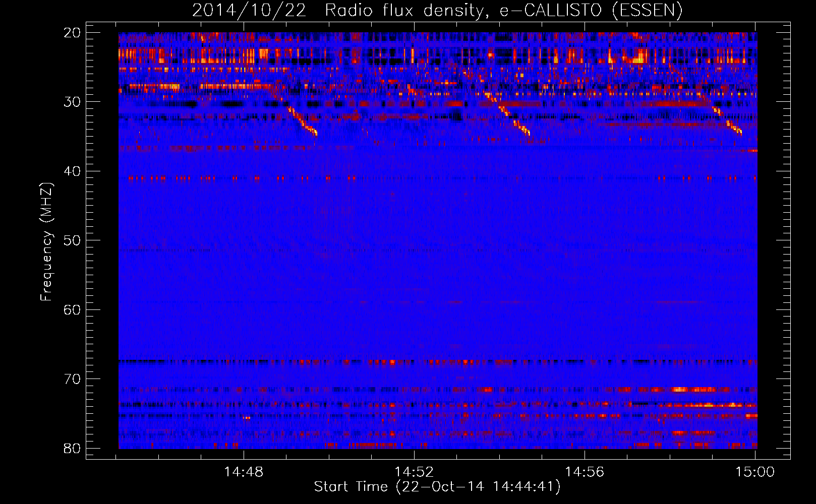Viewport: 816px width, 504px height.
Task: Click the '60' frequency tick label
Action: tap(72, 309)
